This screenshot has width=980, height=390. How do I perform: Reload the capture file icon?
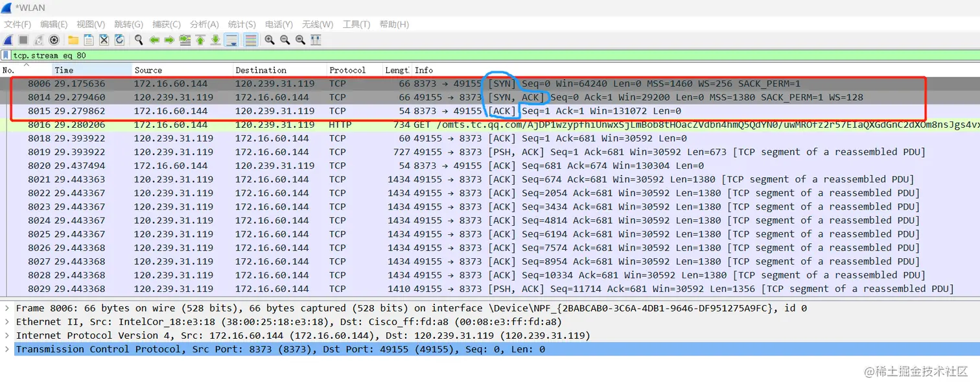(119, 40)
